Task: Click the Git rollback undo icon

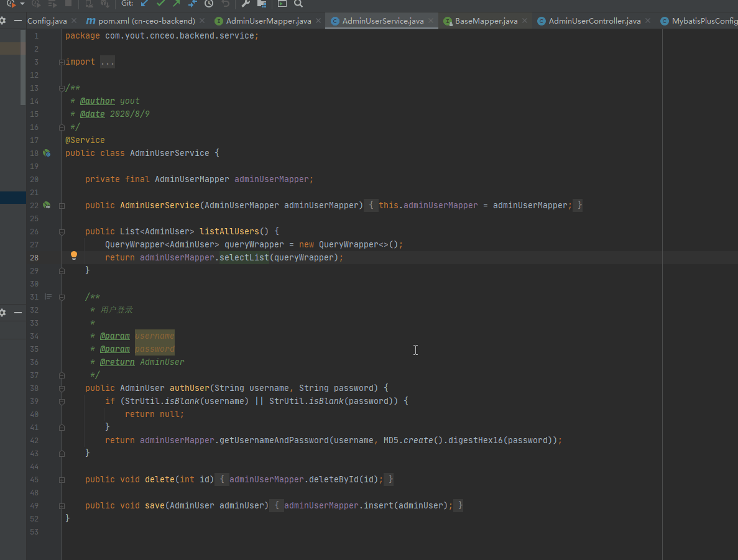Action: (x=226, y=3)
